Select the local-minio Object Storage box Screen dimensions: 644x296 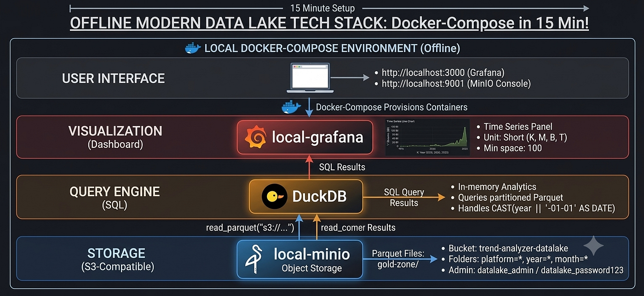[299, 259]
